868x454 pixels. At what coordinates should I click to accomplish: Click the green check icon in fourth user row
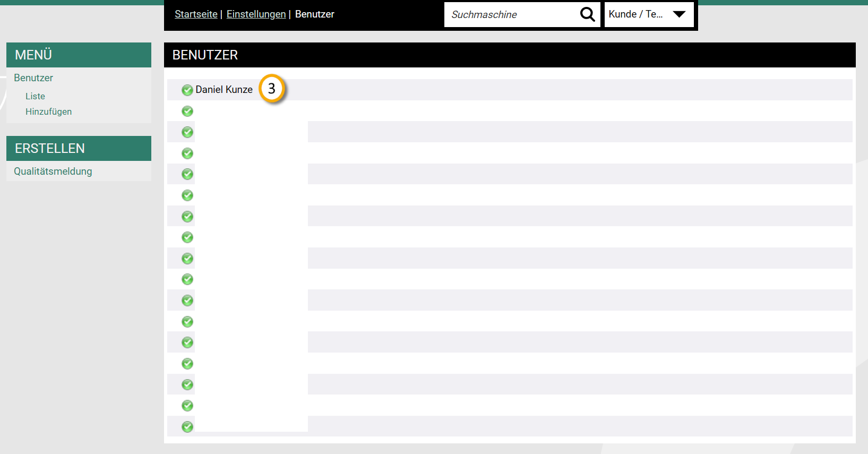click(x=187, y=153)
